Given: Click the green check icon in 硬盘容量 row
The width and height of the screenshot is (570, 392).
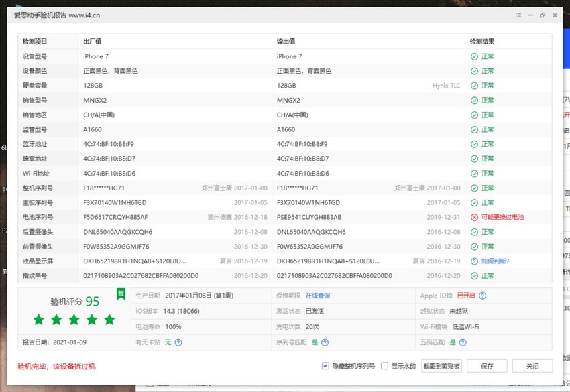Looking at the screenshot, I should coord(474,86).
